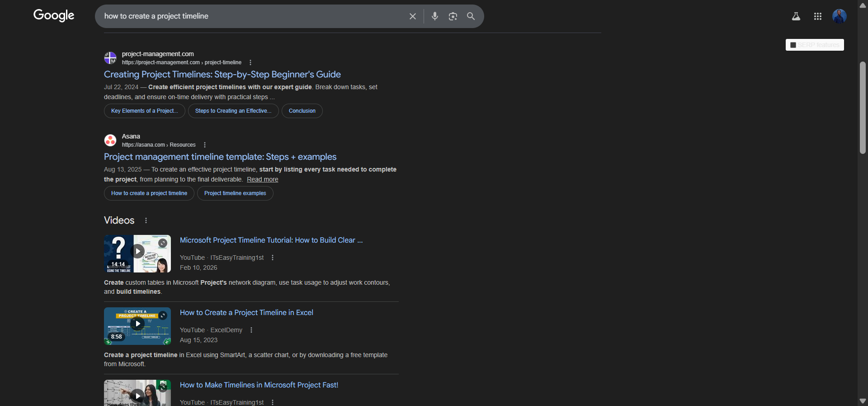Play the Excel project timeline video thumbnail

click(x=137, y=326)
